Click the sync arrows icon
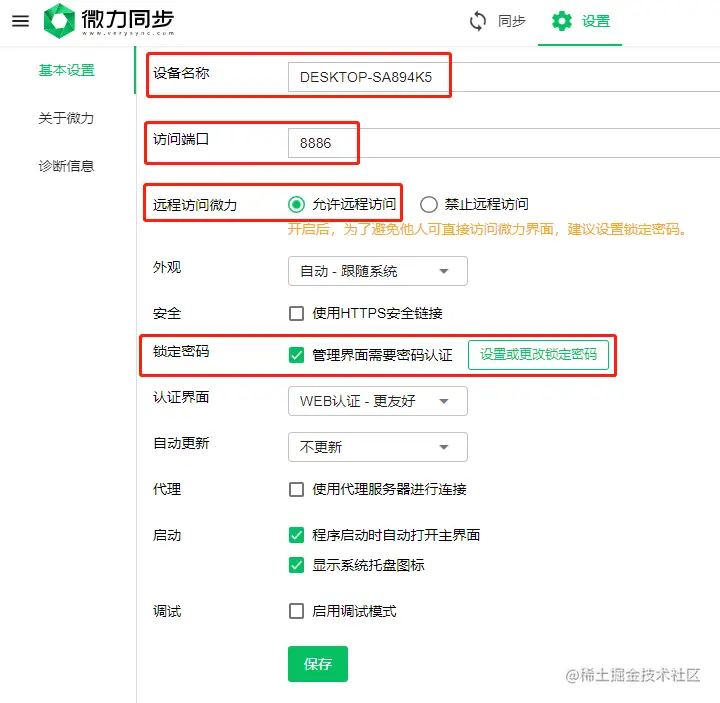 (478, 21)
